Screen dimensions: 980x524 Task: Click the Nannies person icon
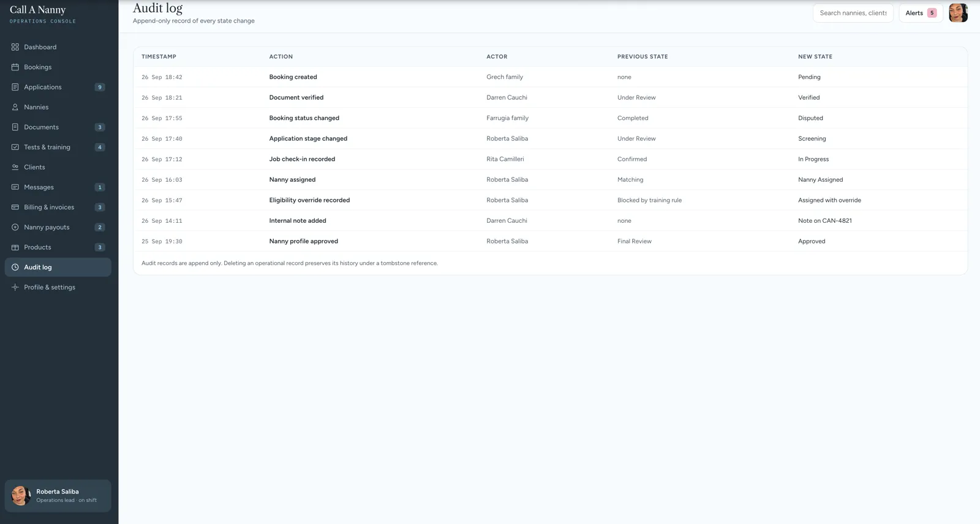click(15, 107)
